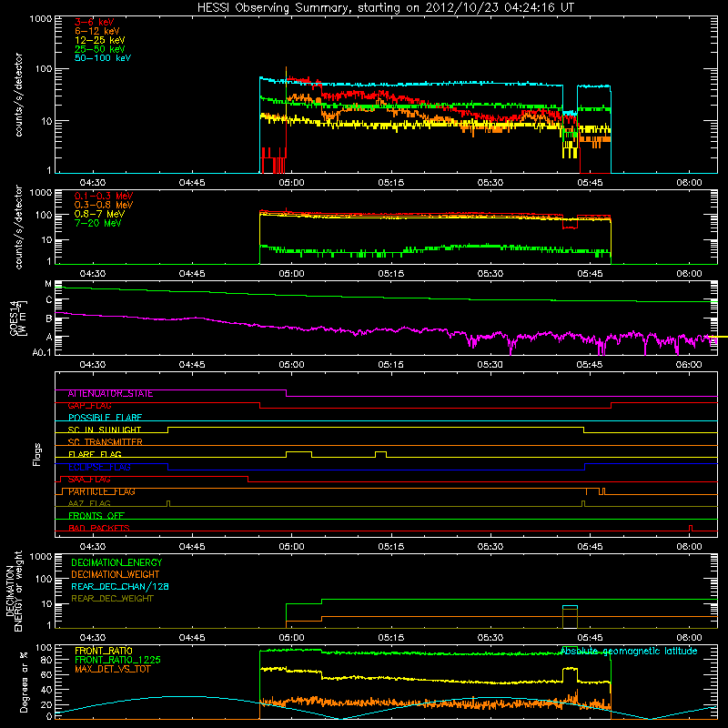Click the DECIMATION_ENERGY legend label
The image size is (728, 728).
click(116, 562)
